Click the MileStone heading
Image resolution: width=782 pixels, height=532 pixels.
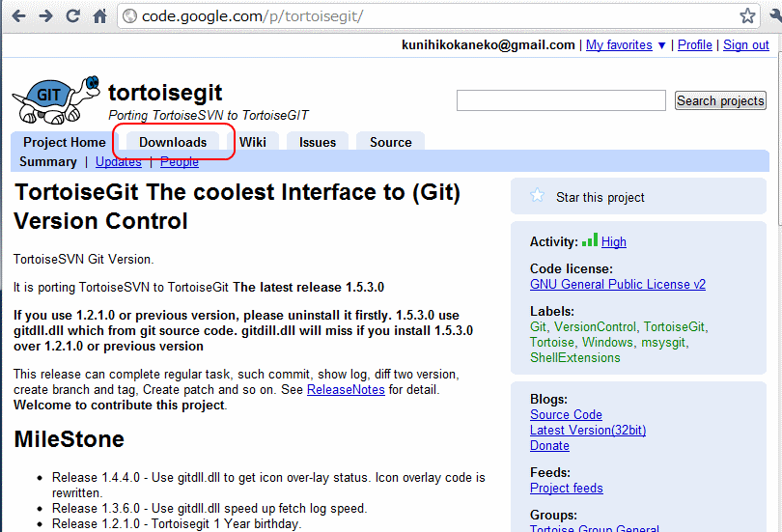70,439
